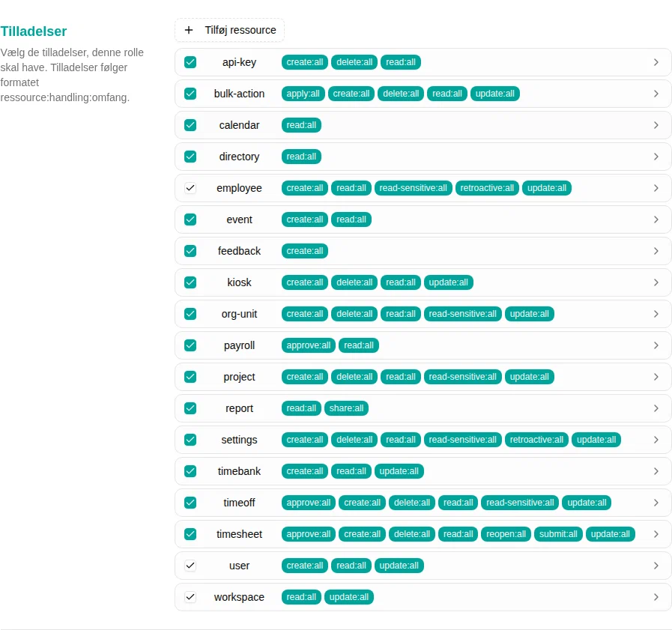Select the approve:all tag in payroll
Image resolution: width=672 pixels, height=630 pixels.
tap(309, 345)
